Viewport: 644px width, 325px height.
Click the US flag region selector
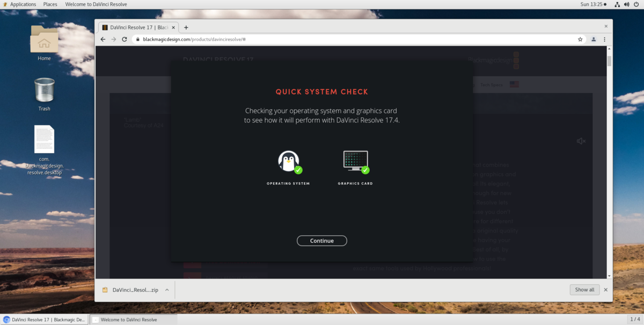click(x=514, y=84)
